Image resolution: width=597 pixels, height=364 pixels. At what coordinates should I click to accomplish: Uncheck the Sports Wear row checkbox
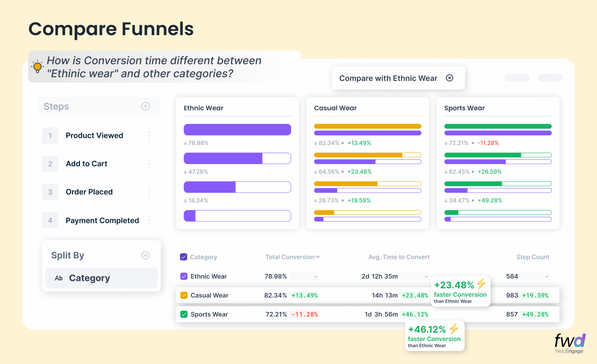coord(184,314)
